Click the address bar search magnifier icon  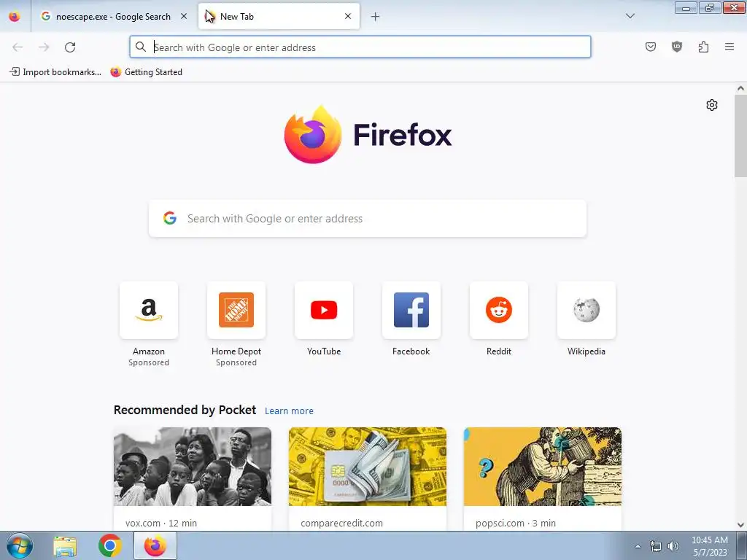(x=141, y=47)
